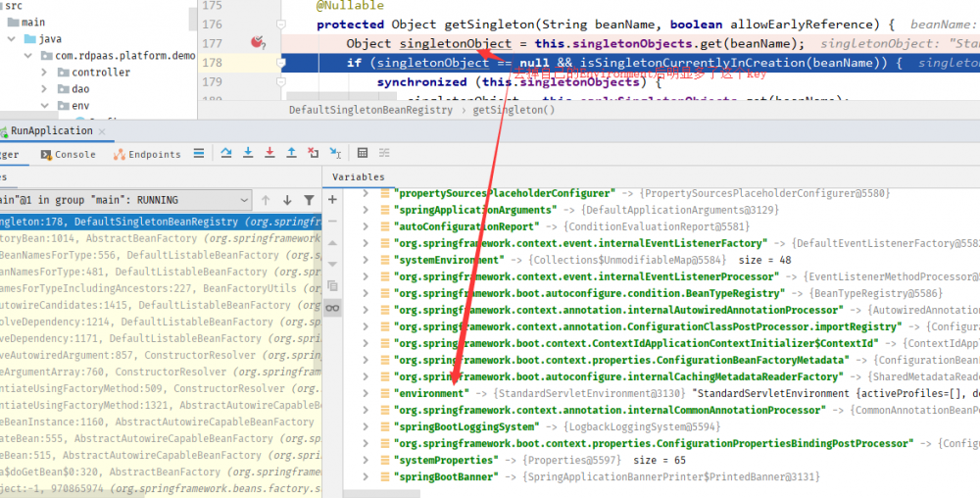Open the Evaluate Expression calculator icon

tap(362, 153)
